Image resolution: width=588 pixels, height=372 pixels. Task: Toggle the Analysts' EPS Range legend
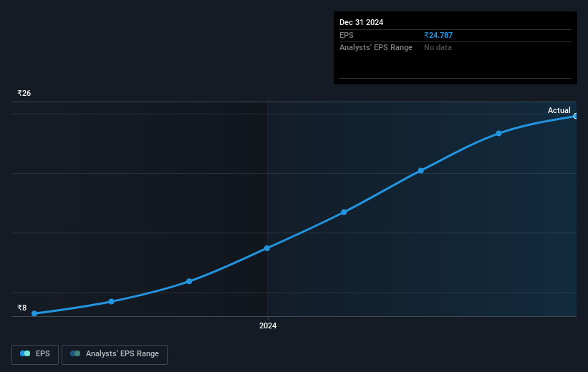(115, 354)
